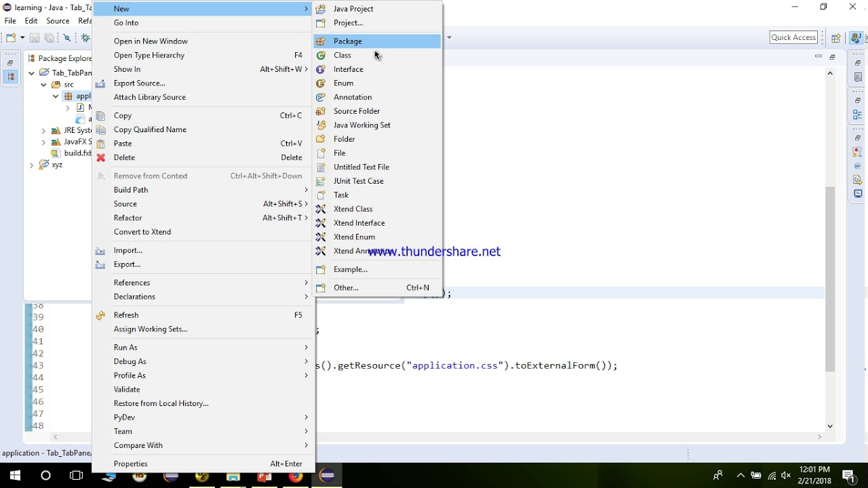Choose Convert to Xtend
Image resolution: width=868 pixels, height=488 pixels.
tap(203, 232)
